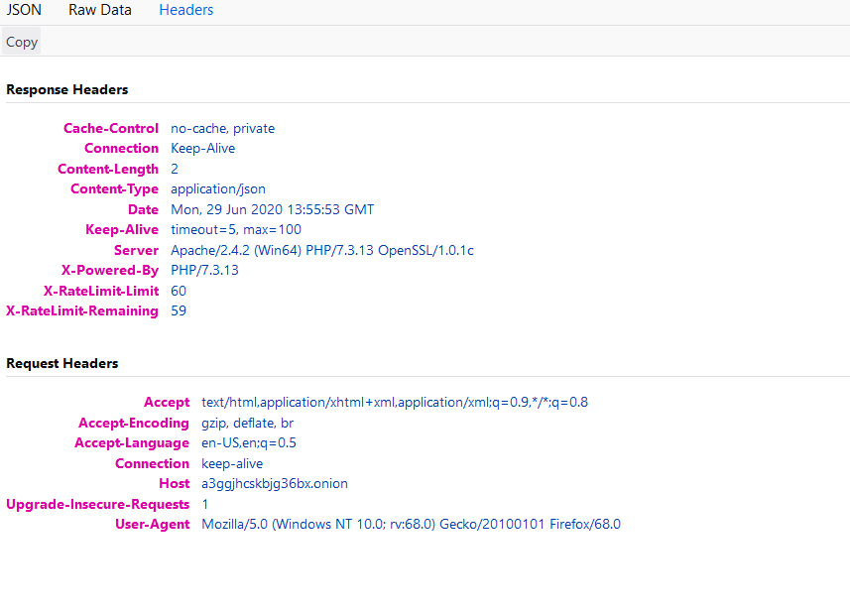Click the X-RateLimit-Remaining header name
The image size is (850, 616).
(x=82, y=311)
